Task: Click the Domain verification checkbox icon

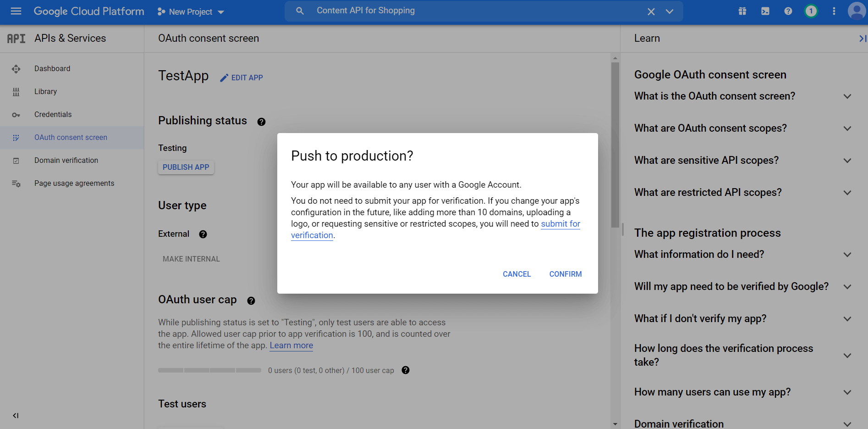Action: (x=16, y=161)
